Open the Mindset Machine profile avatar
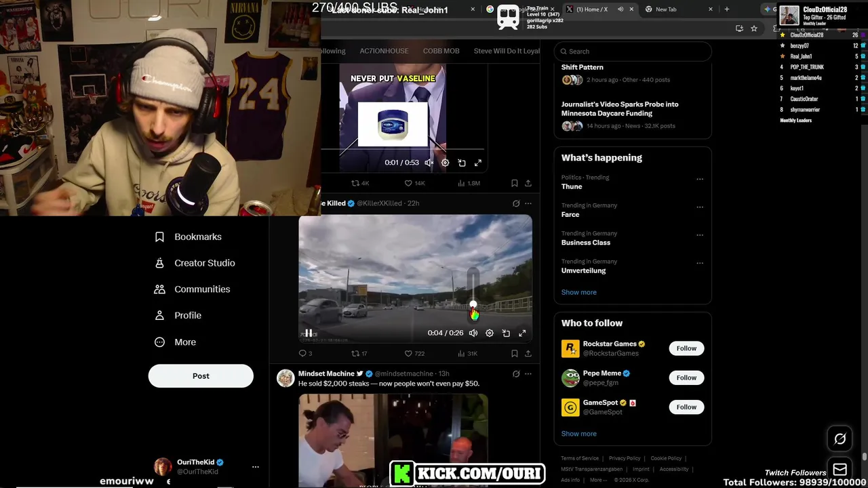 point(285,378)
